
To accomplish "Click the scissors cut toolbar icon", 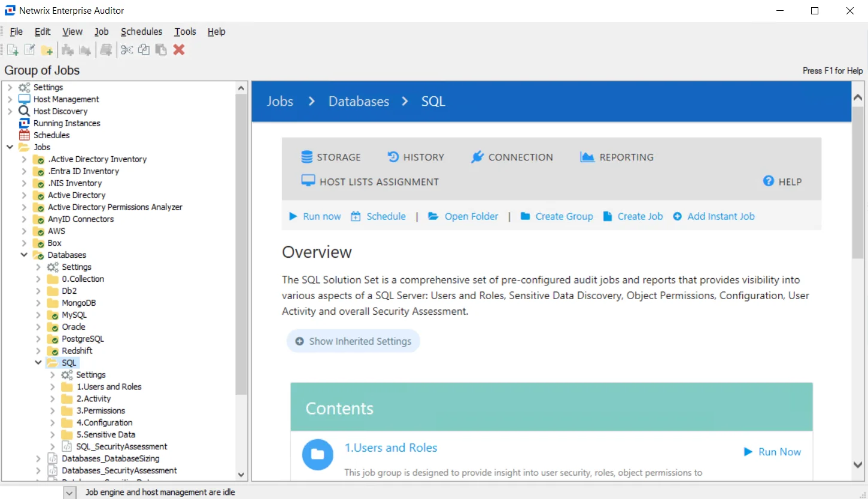I will click(x=126, y=50).
